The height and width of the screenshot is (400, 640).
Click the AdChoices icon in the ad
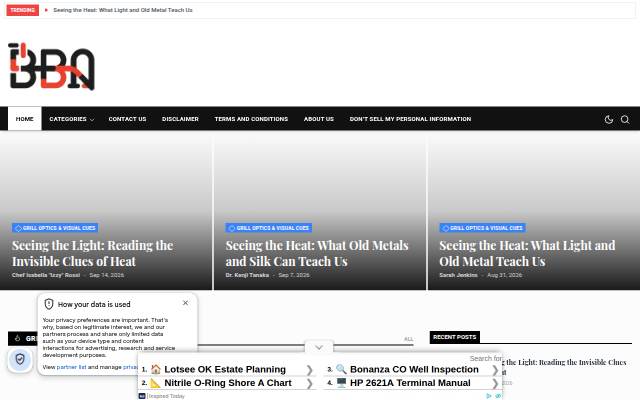click(x=489, y=396)
